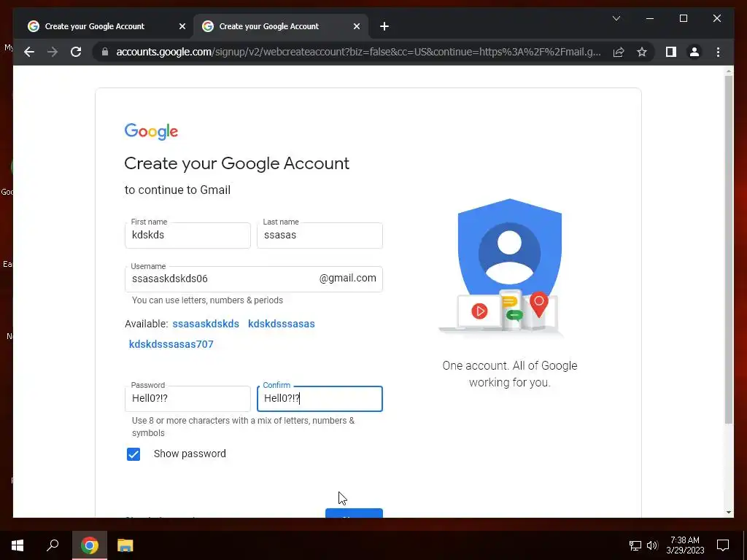Open the notifications action center
Image resolution: width=747 pixels, height=560 pixels.
[723, 545]
